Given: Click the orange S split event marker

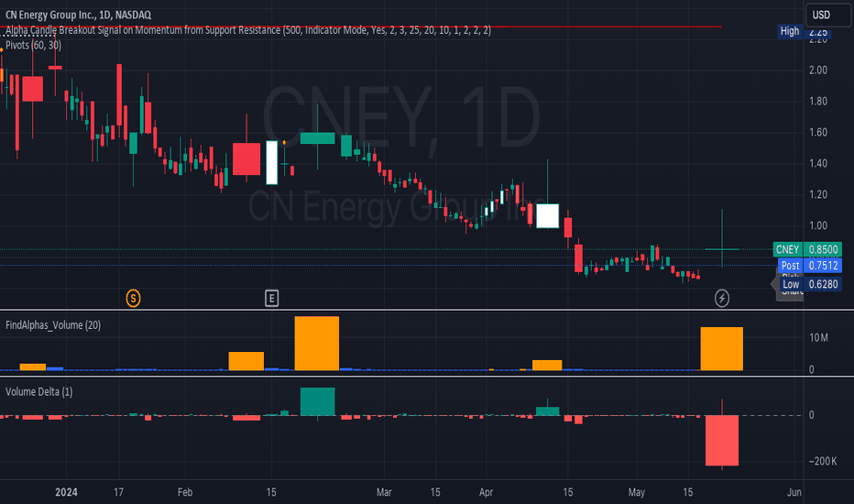Looking at the screenshot, I should pyautogui.click(x=134, y=298).
